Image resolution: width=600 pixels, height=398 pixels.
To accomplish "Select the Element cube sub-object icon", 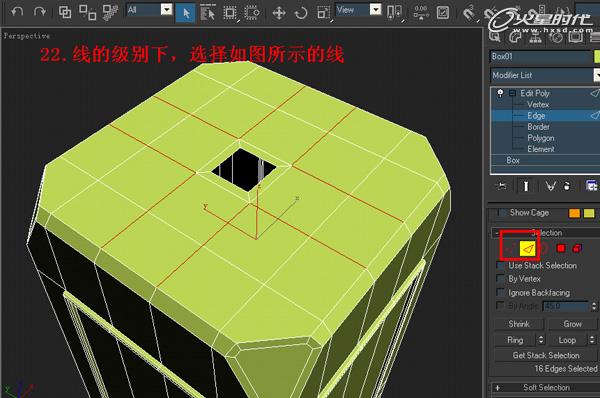I will (x=577, y=248).
